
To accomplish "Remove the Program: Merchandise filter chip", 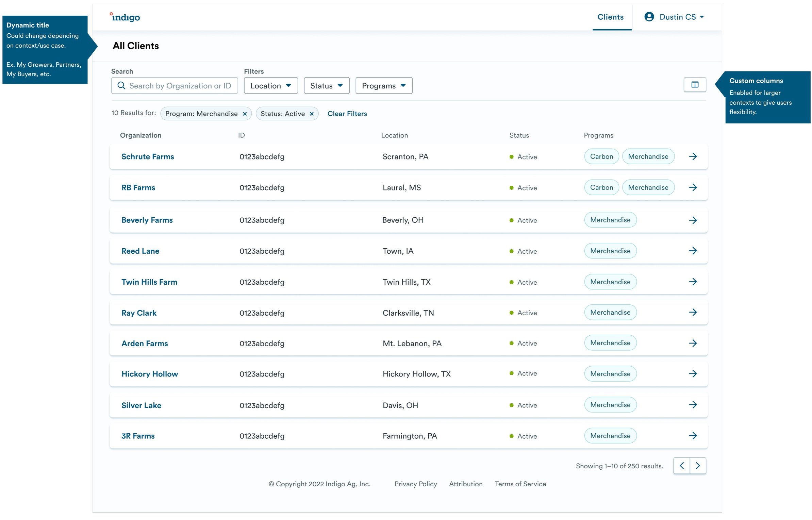I will 245,114.
